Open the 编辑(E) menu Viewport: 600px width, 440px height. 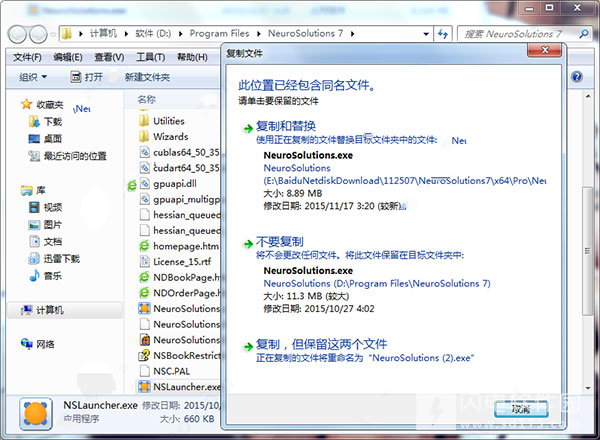[x=68, y=57]
